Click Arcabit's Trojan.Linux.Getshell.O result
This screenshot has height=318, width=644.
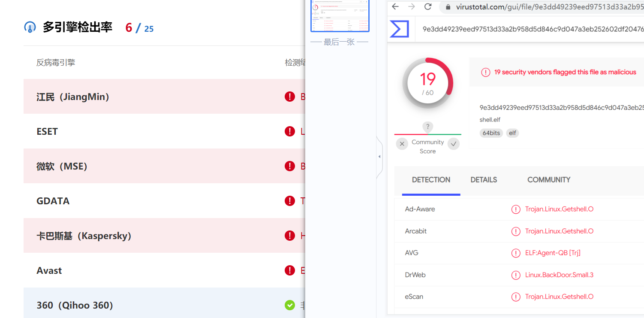click(x=559, y=231)
